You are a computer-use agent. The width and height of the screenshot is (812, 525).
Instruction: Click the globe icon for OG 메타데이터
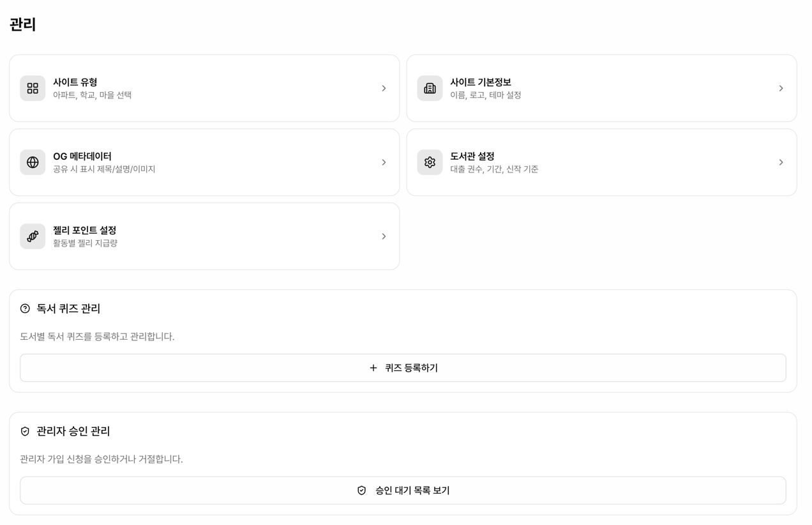(x=33, y=162)
